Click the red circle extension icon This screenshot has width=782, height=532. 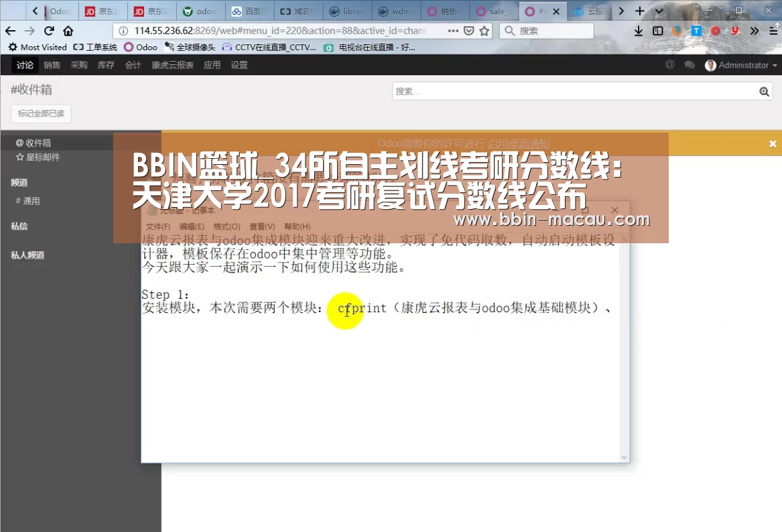(716, 31)
